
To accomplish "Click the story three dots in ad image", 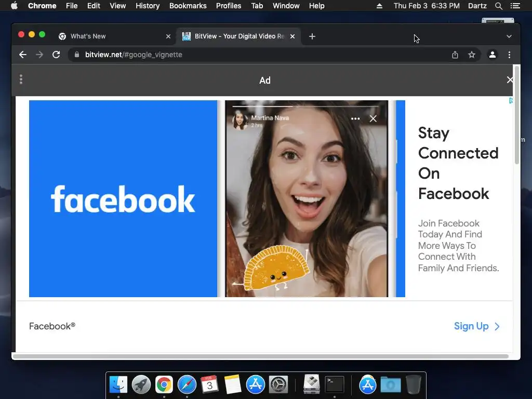I will pyautogui.click(x=355, y=118).
